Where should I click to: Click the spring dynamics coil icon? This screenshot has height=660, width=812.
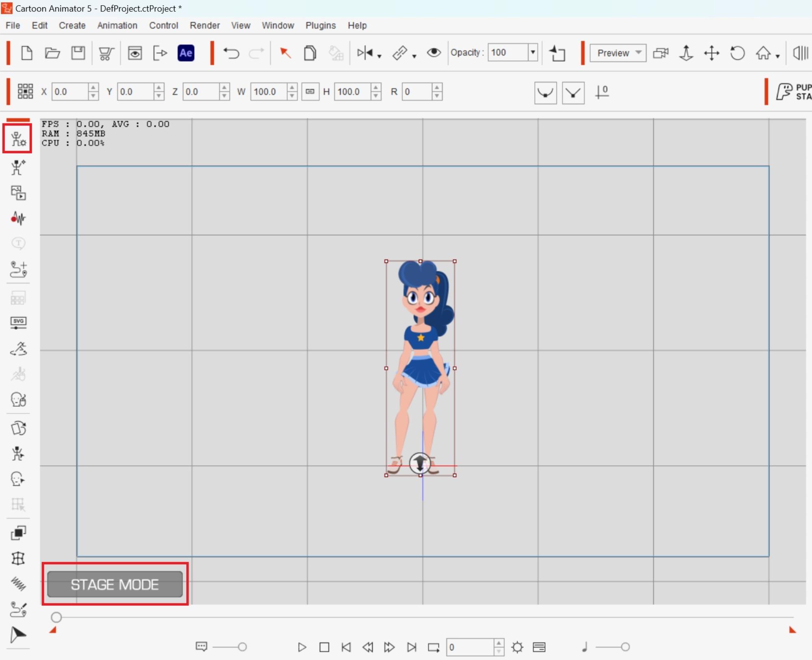coord(18,584)
